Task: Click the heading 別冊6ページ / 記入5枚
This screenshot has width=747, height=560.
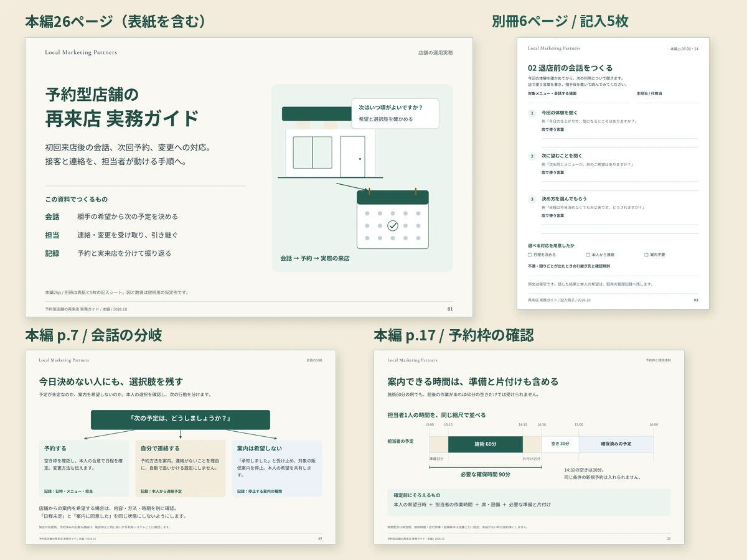Action: [x=560, y=21]
